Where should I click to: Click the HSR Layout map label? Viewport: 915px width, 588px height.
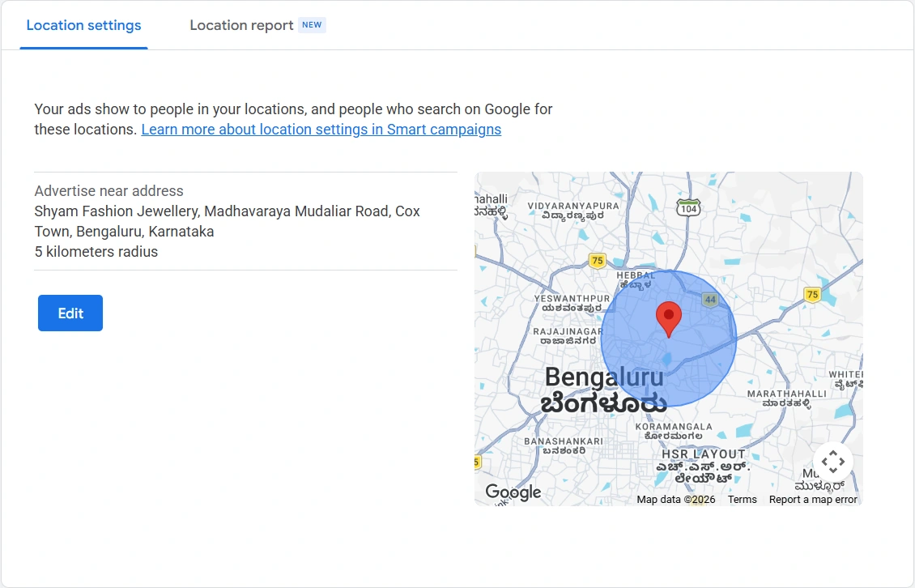click(x=703, y=466)
